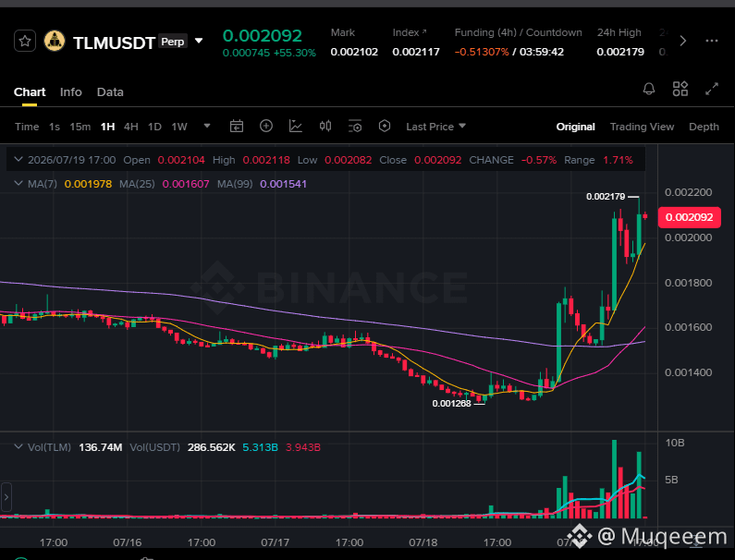Select the 1D interval
Viewport: 735px width, 560px height.
[x=154, y=127]
